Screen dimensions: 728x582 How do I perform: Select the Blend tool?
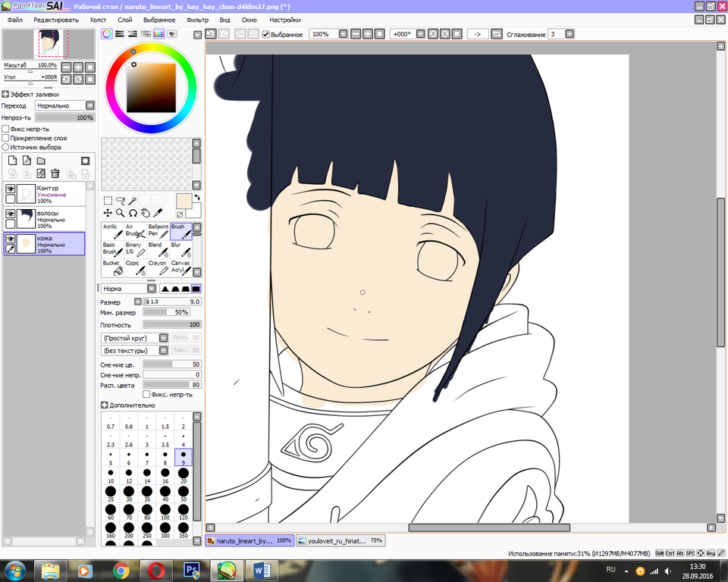pyautogui.click(x=158, y=249)
